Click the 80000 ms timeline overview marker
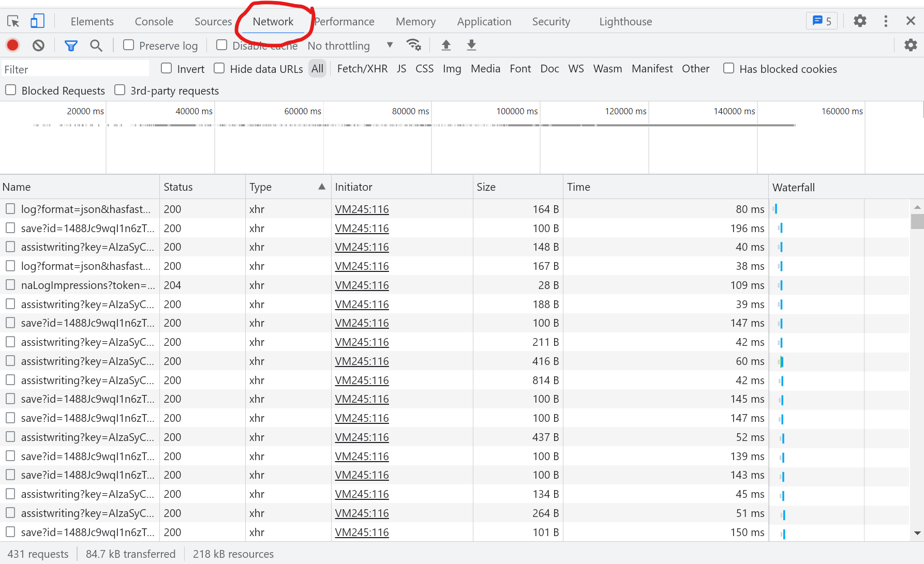The image size is (924, 564). coord(410,111)
